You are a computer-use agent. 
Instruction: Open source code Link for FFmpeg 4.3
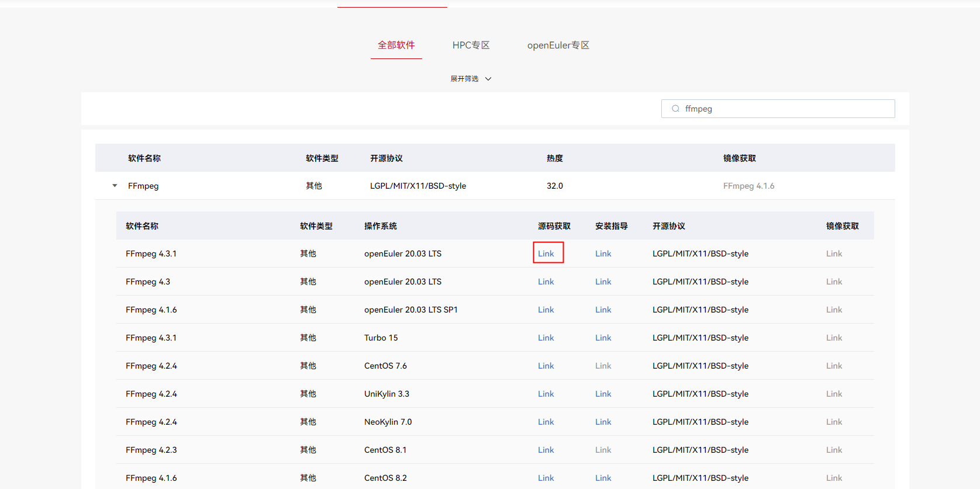[546, 282]
